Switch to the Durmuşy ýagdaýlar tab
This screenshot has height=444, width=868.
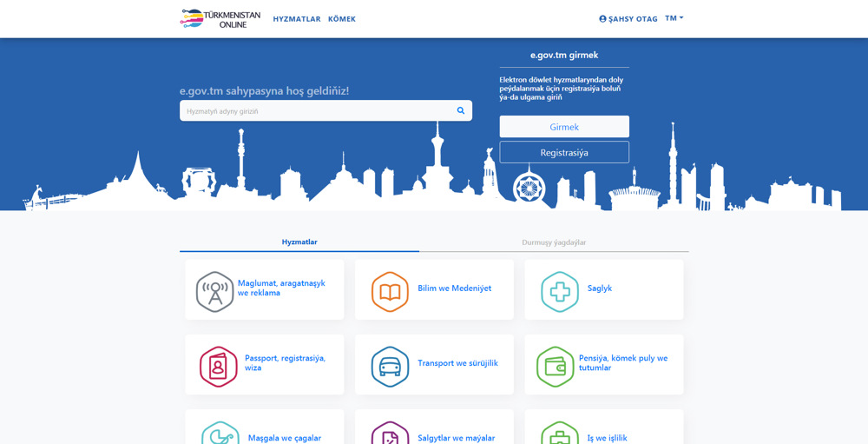tap(554, 242)
